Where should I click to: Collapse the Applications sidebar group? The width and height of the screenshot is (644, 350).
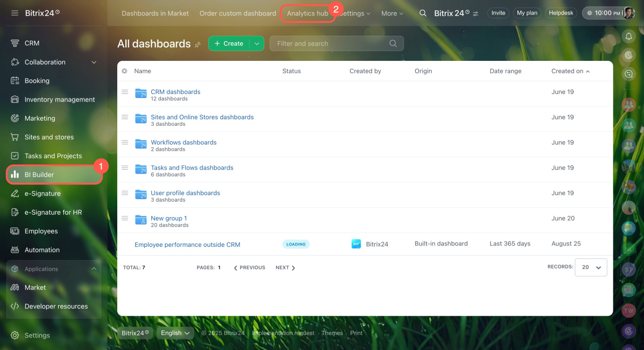tap(94, 269)
